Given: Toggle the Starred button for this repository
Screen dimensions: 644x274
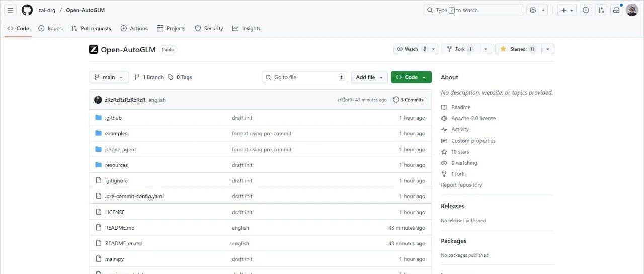Looking at the screenshot, I should point(518,49).
